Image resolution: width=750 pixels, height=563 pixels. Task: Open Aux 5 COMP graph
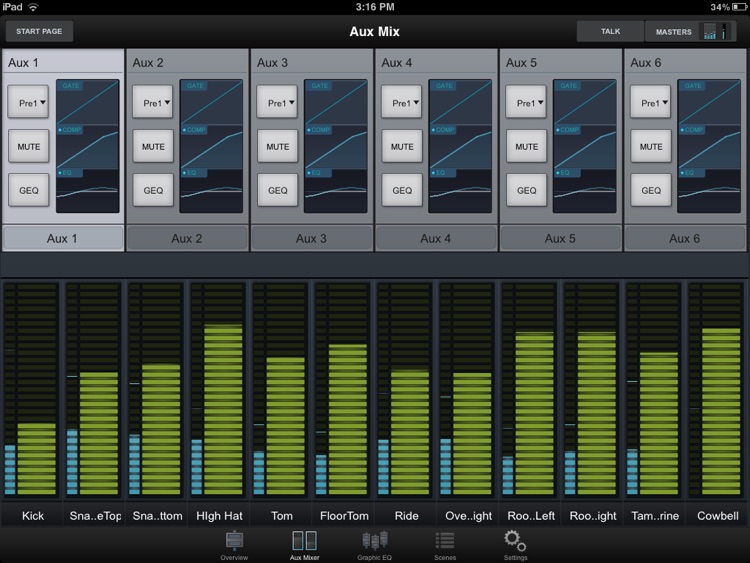[585, 147]
